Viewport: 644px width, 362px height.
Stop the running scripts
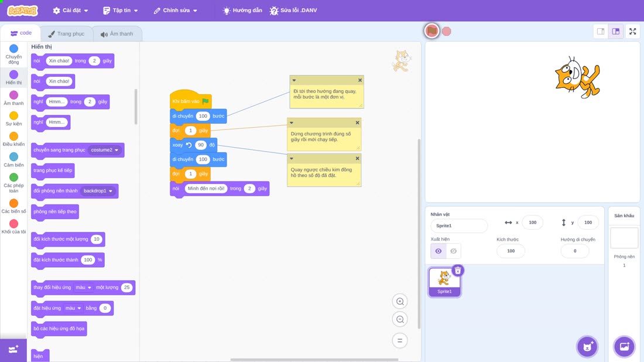(x=447, y=31)
